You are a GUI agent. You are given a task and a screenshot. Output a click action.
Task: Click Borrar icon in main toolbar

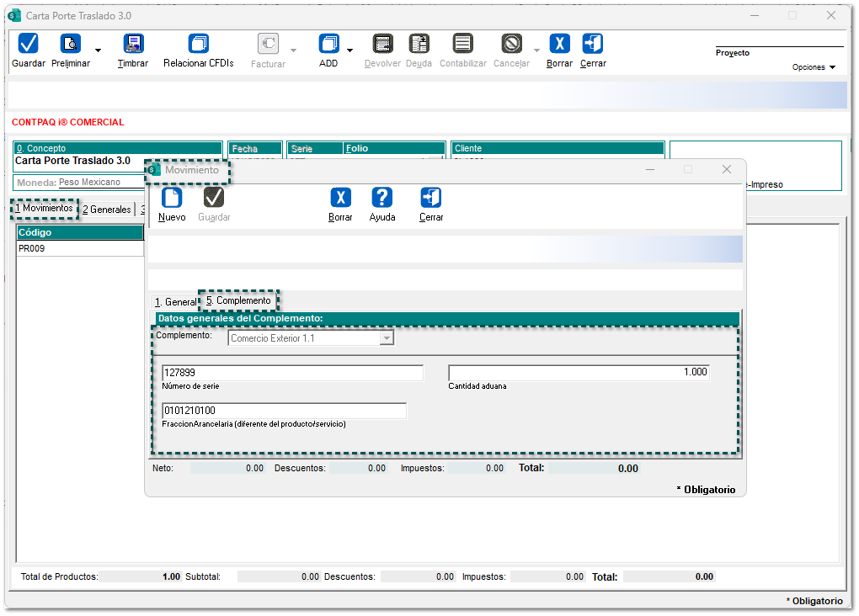tap(559, 45)
